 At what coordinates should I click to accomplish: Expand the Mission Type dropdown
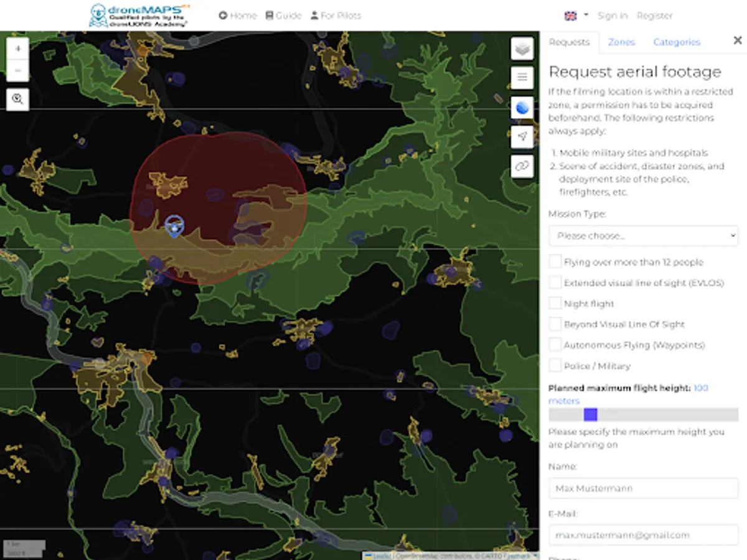pyautogui.click(x=643, y=236)
